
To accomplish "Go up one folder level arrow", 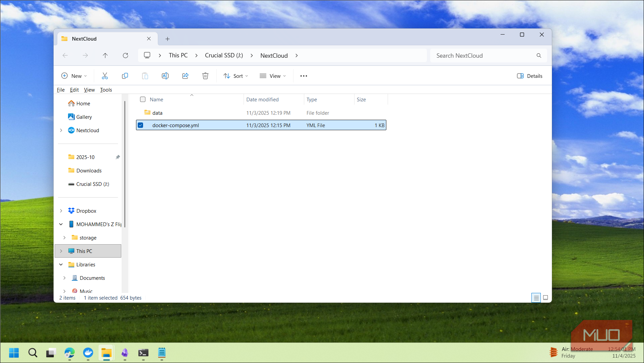I will click(105, 56).
